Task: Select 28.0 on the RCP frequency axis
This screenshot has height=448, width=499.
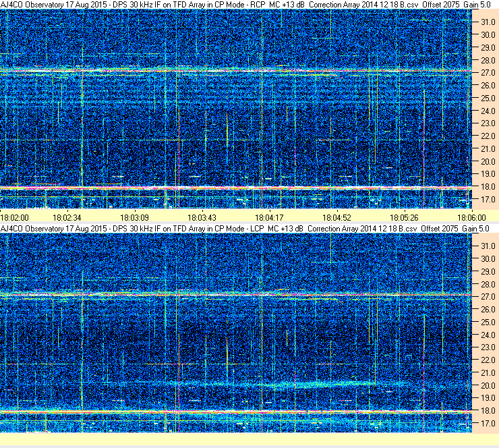Action: [x=488, y=61]
